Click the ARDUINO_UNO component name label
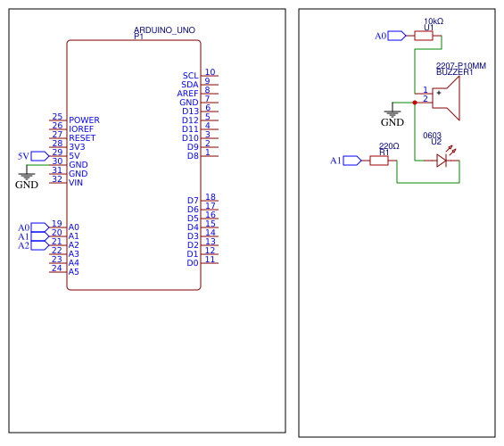 [164, 30]
